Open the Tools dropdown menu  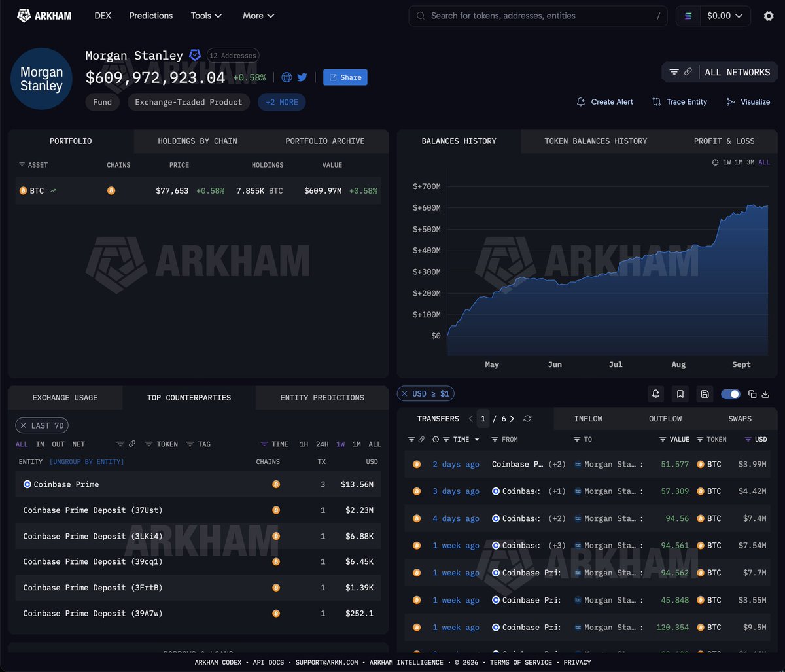206,16
